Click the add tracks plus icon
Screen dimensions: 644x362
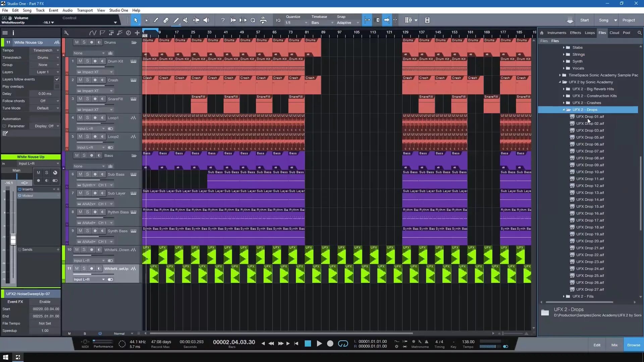[x=137, y=33]
